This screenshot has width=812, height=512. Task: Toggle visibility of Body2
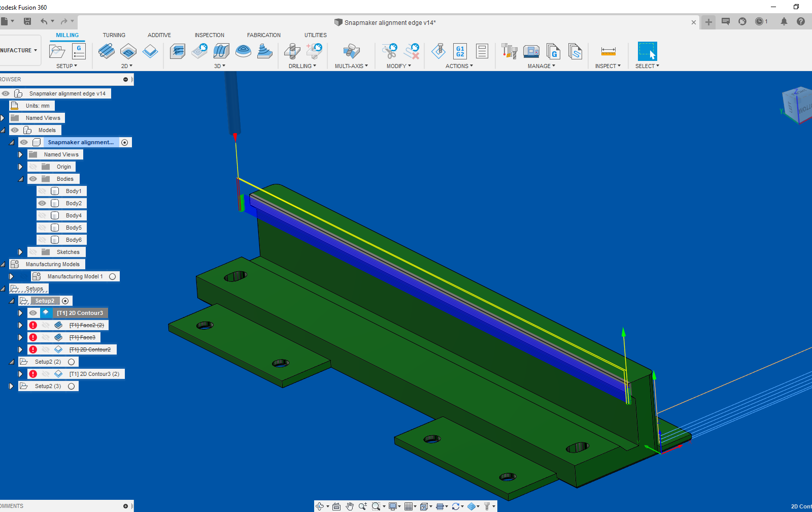(x=43, y=203)
